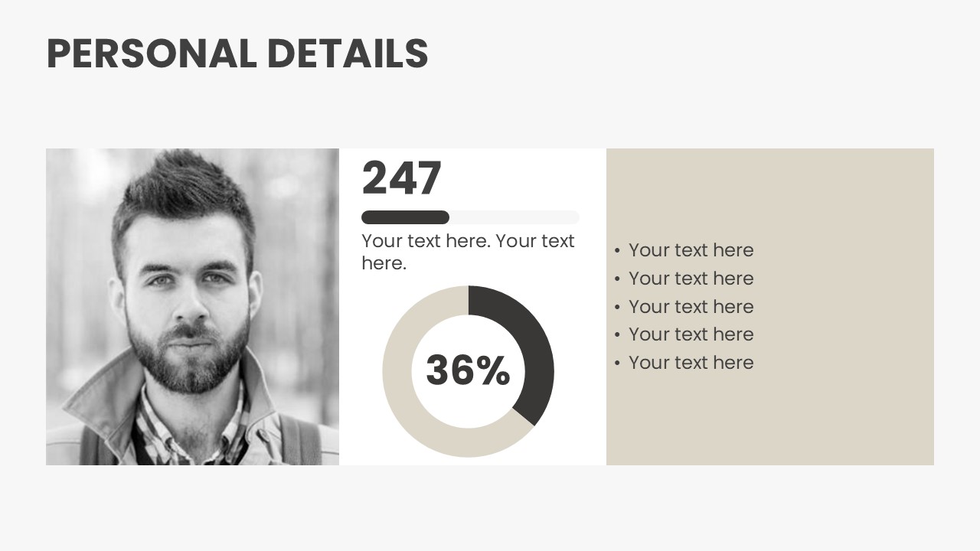This screenshot has height=551, width=980.
Task: Click the dark filled part of progress bar
Action: coord(405,217)
